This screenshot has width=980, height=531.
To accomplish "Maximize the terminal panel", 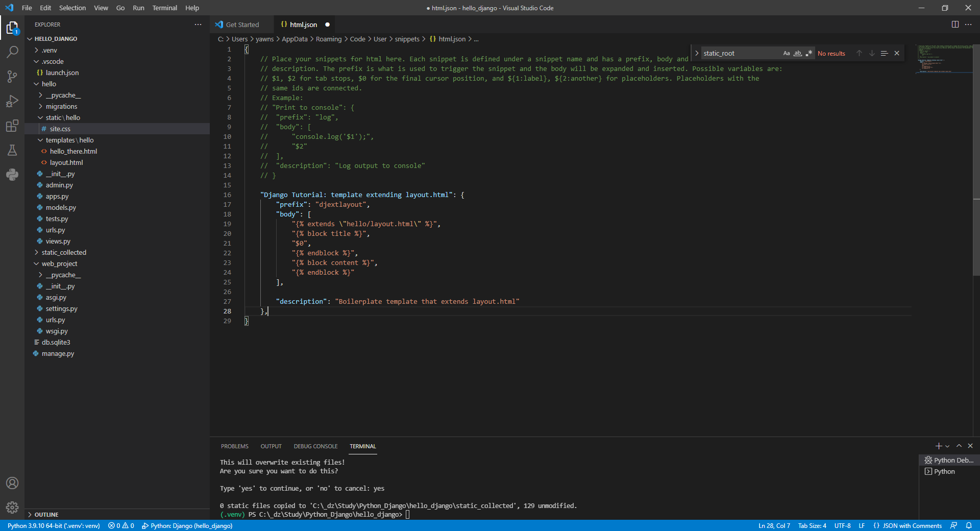I will click(959, 446).
